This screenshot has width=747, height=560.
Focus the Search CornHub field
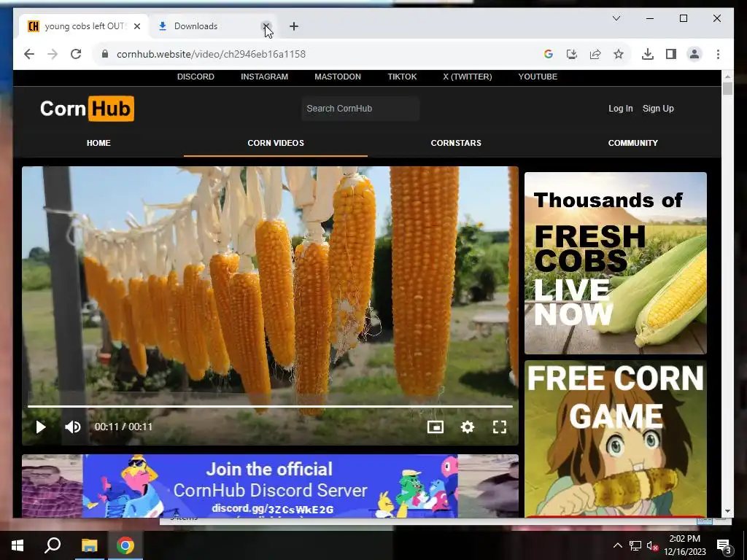pos(360,109)
